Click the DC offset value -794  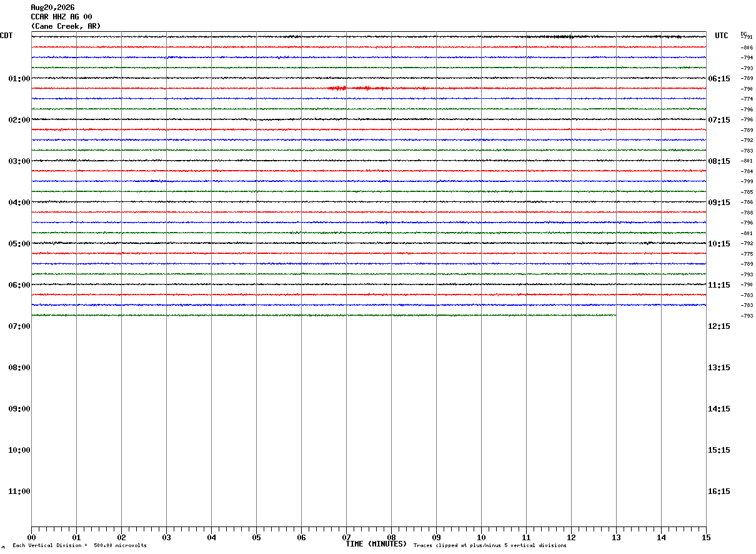pos(747,58)
